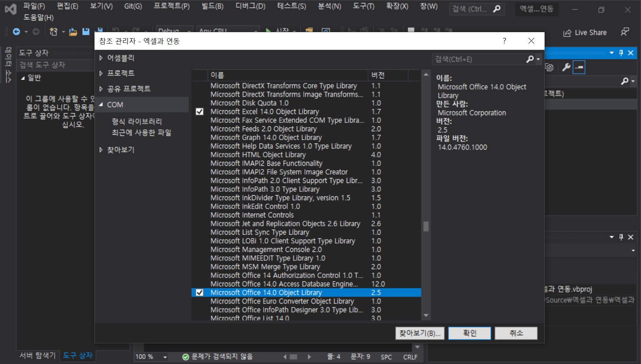
Task: Click the navigate backward arrow icon
Action: [16, 32]
